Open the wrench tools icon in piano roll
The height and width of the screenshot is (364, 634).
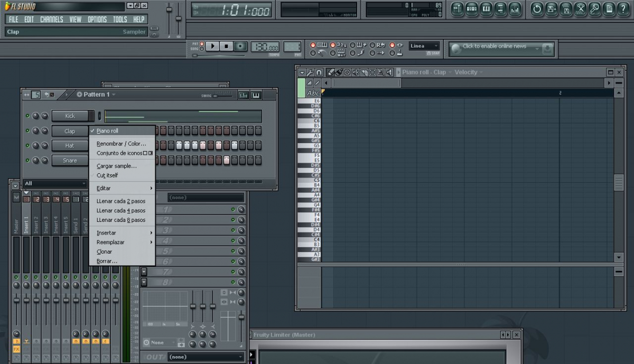tap(310, 72)
